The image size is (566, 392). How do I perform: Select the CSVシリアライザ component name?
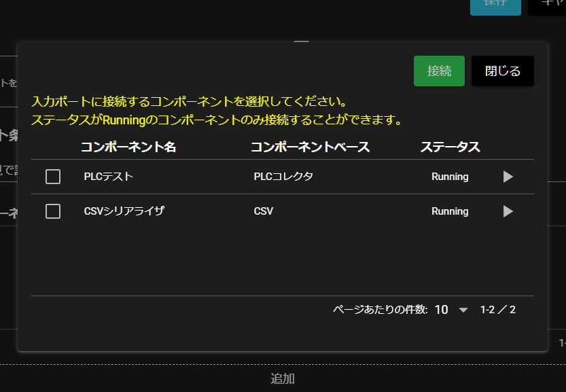tap(124, 211)
